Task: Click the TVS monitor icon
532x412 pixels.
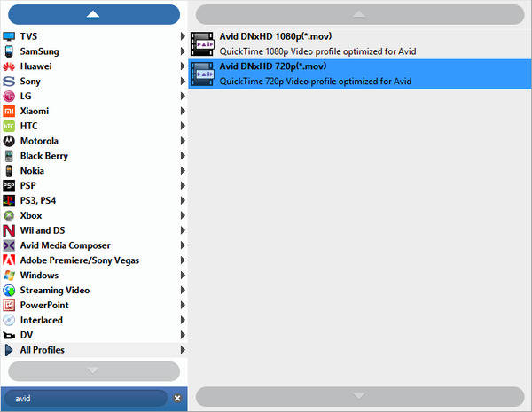Action: pyautogui.click(x=9, y=36)
